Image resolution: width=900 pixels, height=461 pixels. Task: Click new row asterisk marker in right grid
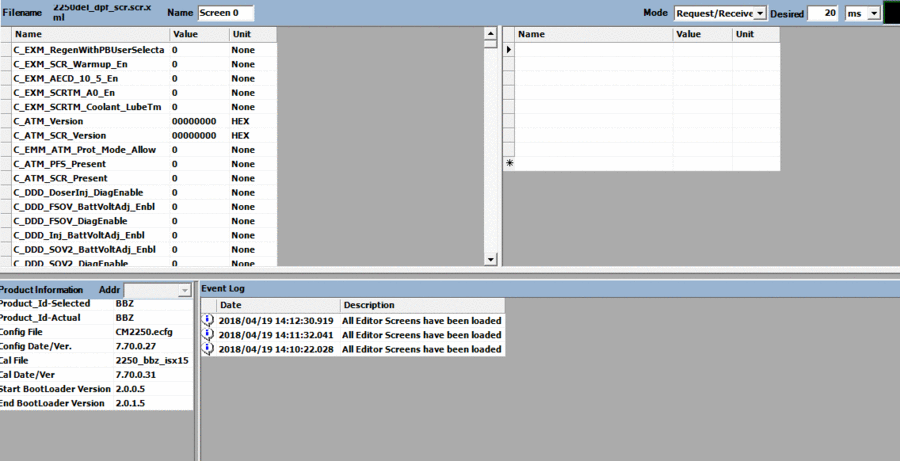(x=508, y=163)
